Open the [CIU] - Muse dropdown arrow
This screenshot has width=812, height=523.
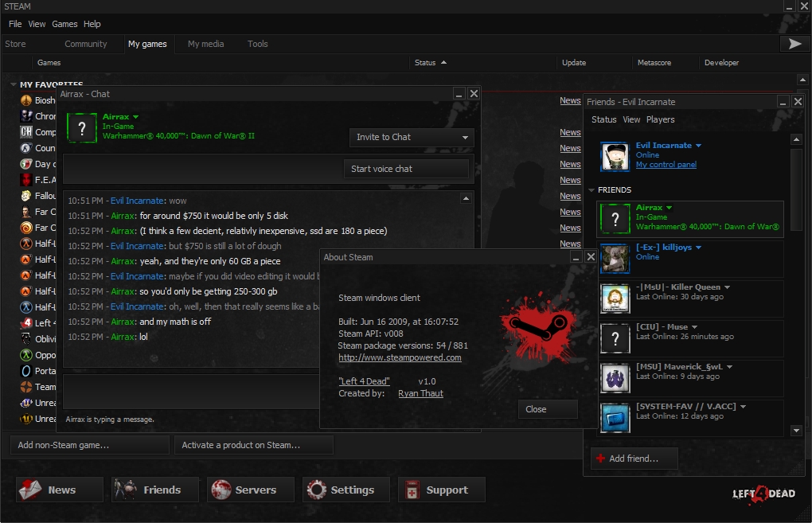(694, 327)
